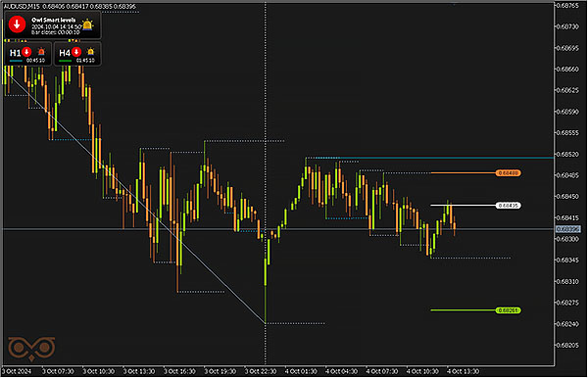Select the white diagonal trend line

pos(135,195)
